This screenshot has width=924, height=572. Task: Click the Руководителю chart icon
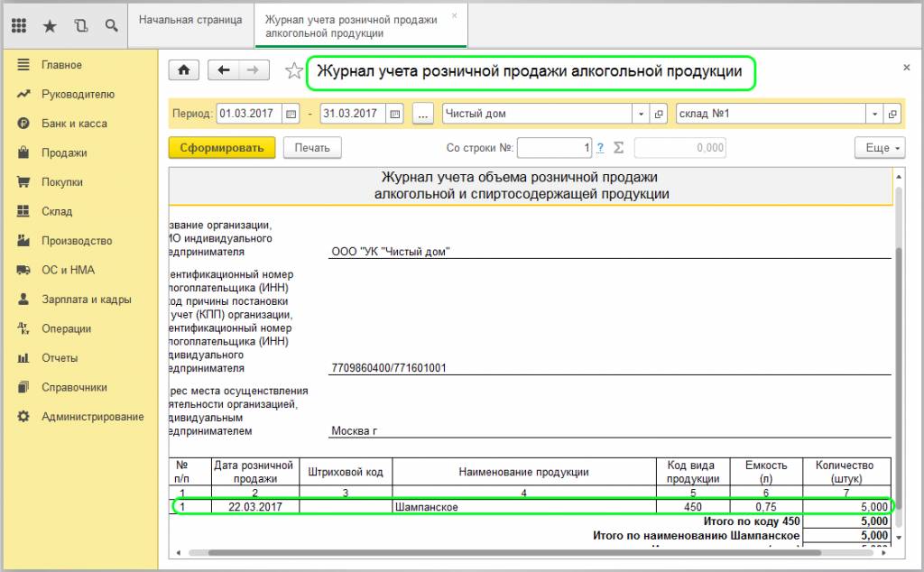(23, 94)
